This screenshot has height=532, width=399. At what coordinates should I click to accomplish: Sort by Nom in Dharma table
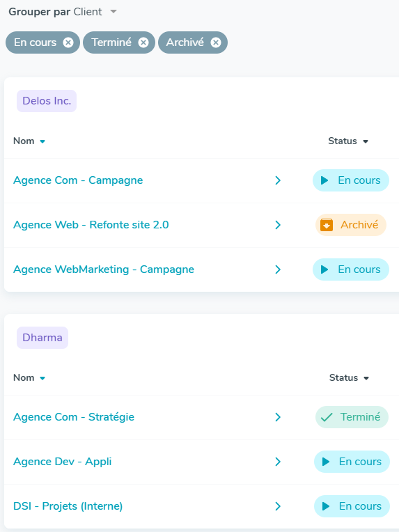point(29,377)
